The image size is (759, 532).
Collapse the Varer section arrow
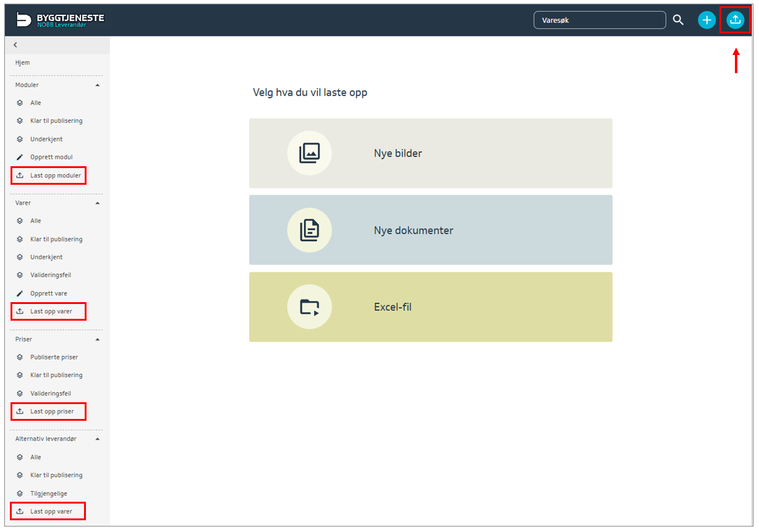98,203
